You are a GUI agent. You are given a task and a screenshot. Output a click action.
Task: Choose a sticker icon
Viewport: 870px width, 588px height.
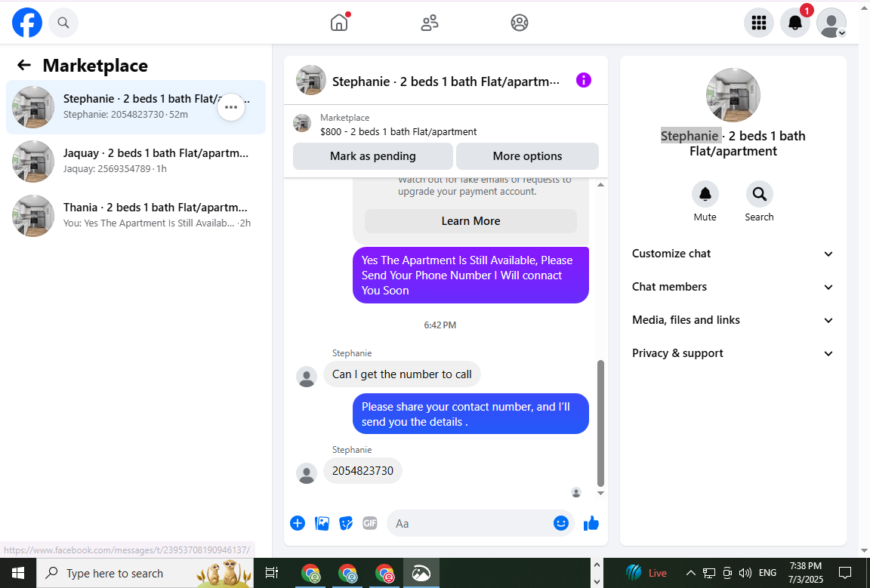pyautogui.click(x=346, y=523)
